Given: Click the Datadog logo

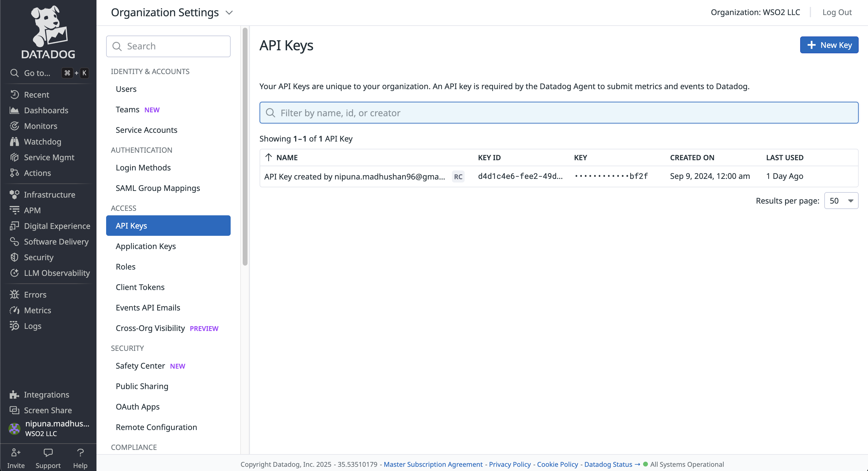Looking at the screenshot, I should coord(48,32).
